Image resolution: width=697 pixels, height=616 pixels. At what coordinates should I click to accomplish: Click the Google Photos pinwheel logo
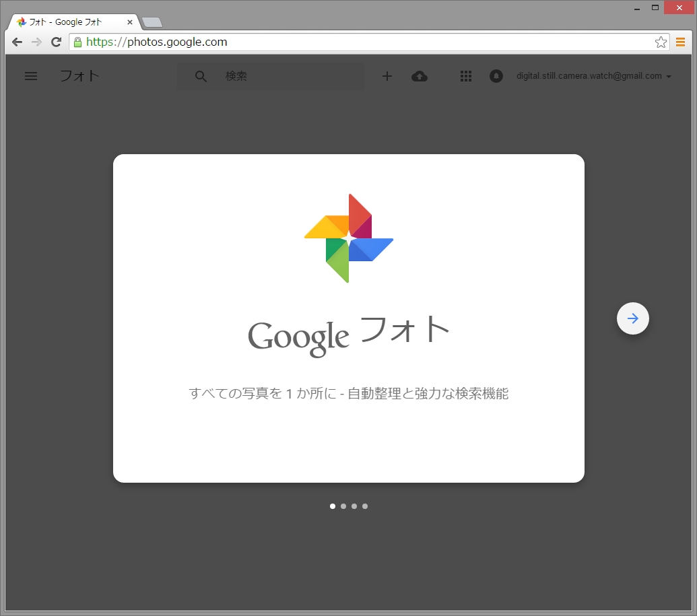point(349,238)
